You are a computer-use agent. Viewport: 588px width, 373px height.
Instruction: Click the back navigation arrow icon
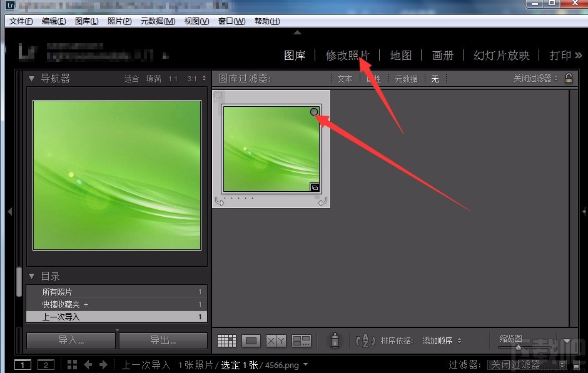[88, 364]
